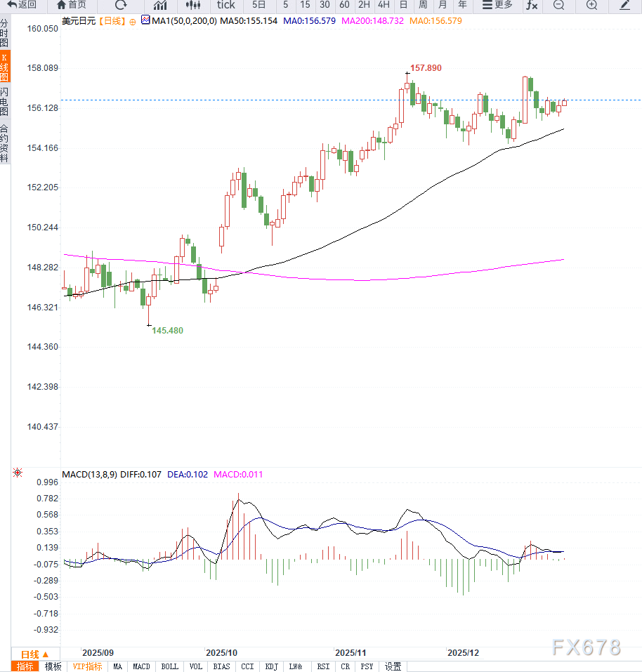Open the VIP指标 indicator list
The height and width of the screenshot is (672, 642).
[88, 666]
